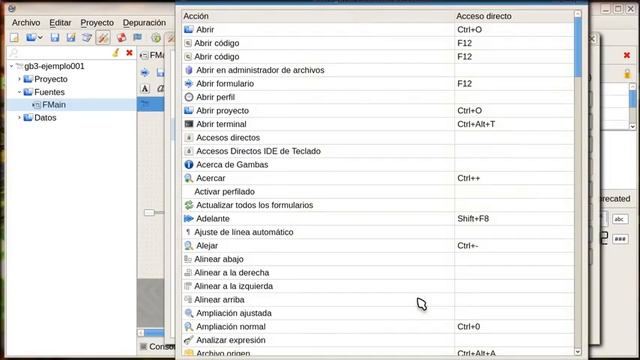Click the Ampliación normal magnifier icon
The image size is (640, 360).
click(189, 327)
